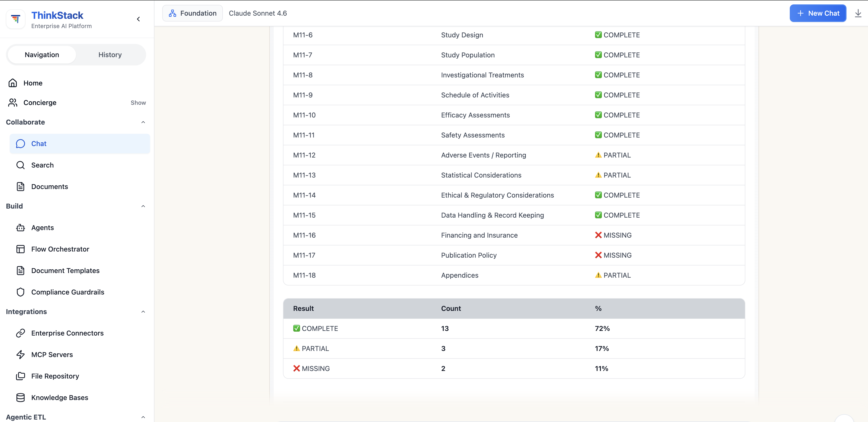Download the chat using the download icon
868x422 pixels.
tap(858, 13)
